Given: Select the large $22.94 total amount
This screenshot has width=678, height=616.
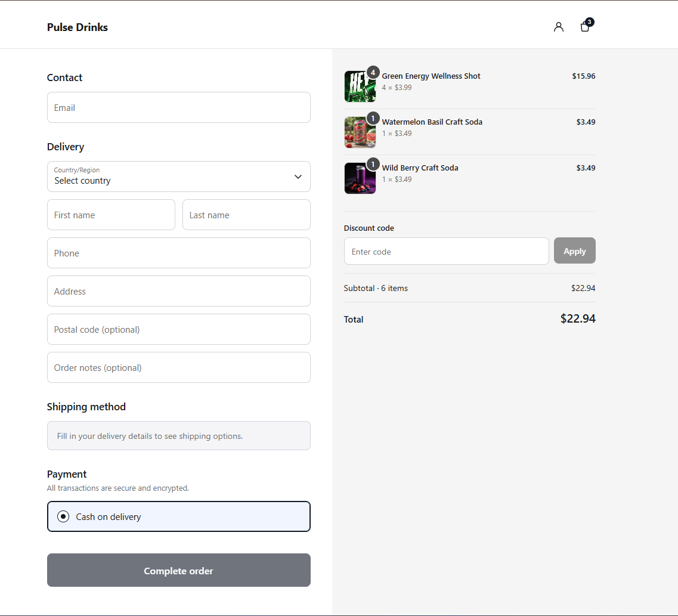Looking at the screenshot, I should (578, 318).
